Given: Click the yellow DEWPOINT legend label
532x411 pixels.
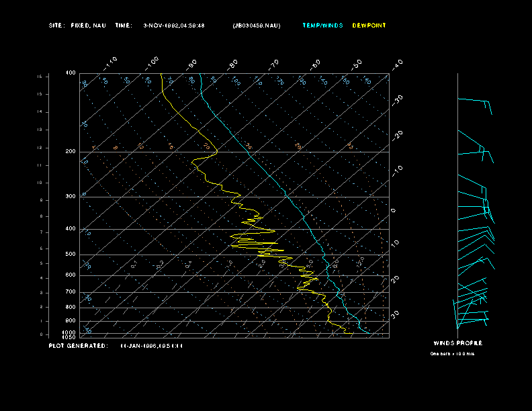Looking at the screenshot, I should pyautogui.click(x=369, y=26).
